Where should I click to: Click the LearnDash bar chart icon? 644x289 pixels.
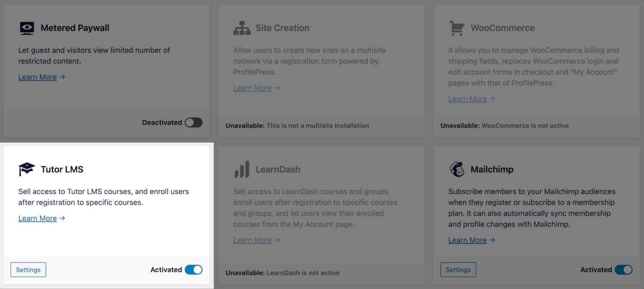pyautogui.click(x=242, y=169)
